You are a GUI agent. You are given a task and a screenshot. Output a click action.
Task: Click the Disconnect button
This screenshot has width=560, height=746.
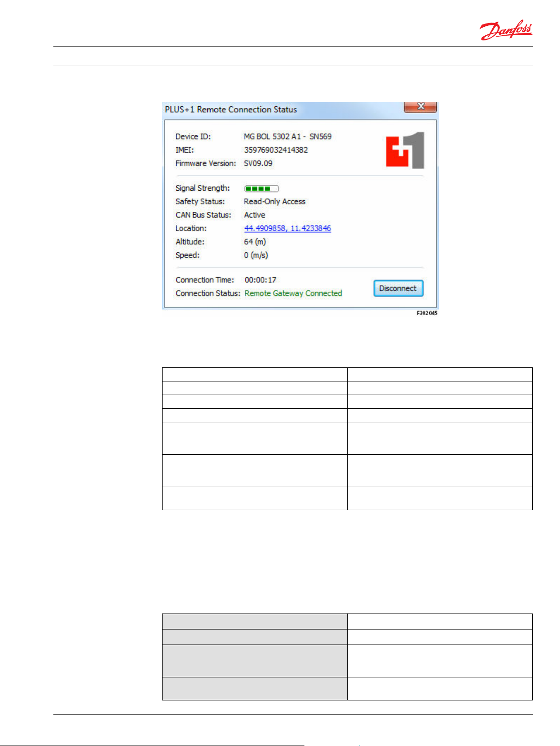[x=398, y=288]
